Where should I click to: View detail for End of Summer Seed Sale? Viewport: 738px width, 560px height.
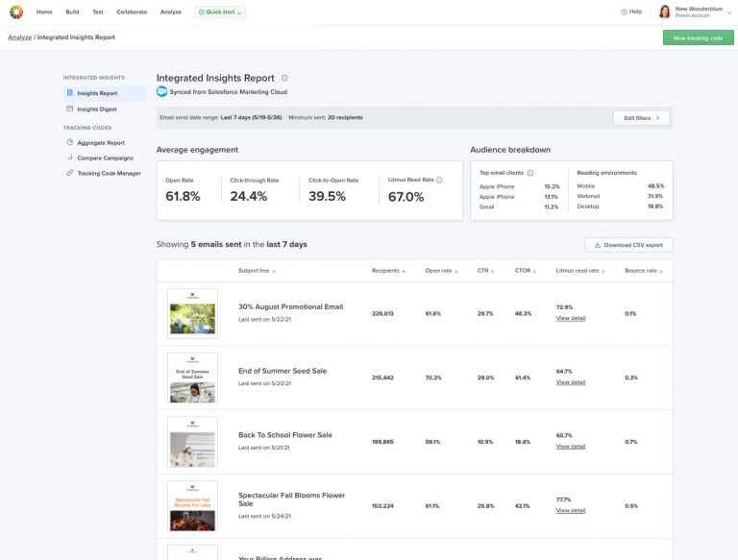pyautogui.click(x=571, y=382)
